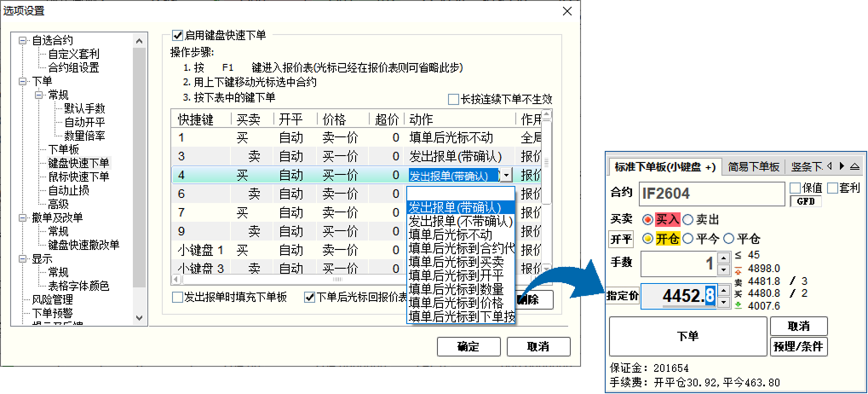The image size is (868, 394).
Task: Select the 卖出 radio button
Action: (x=688, y=219)
